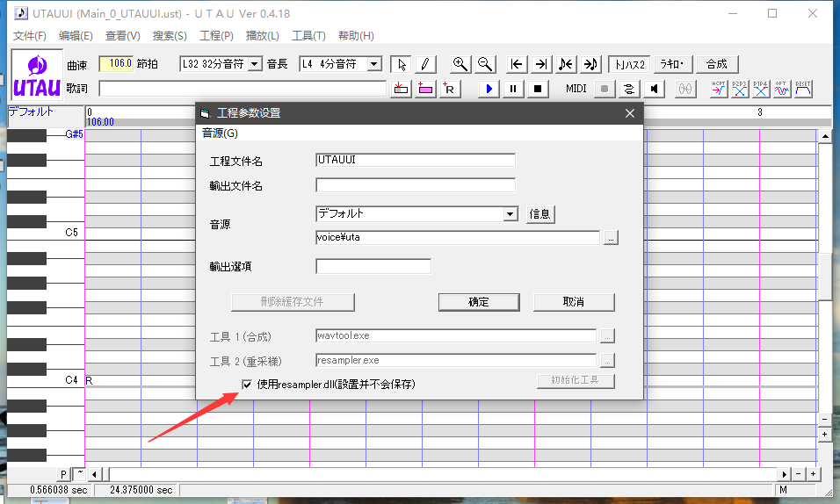
Task: Click the voice¥uta path field
Action: pos(458,237)
